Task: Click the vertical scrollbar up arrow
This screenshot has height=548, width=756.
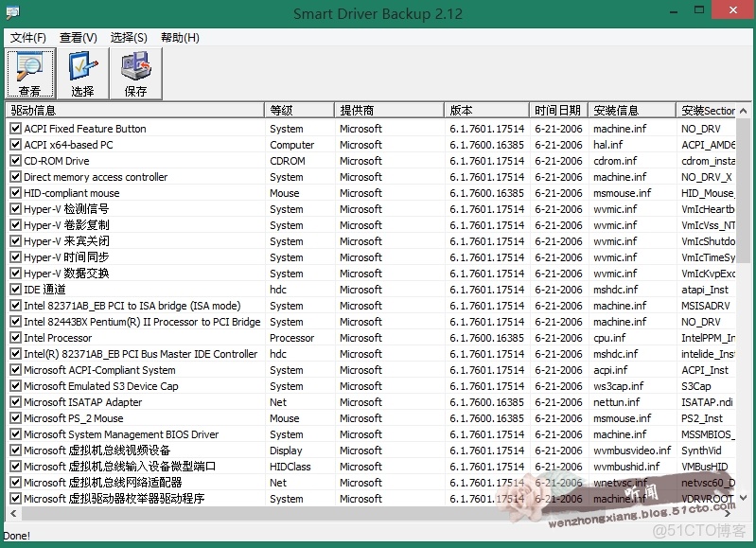Action: click(743, 111)
